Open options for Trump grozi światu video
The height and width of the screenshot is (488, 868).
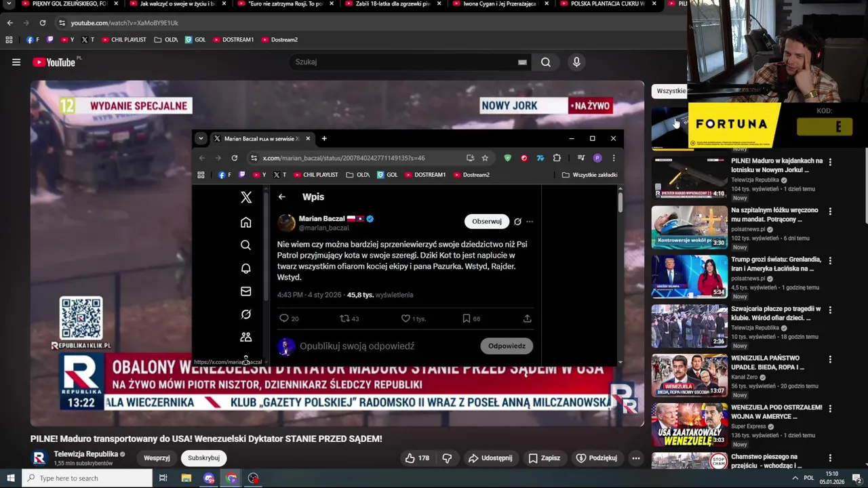830,261
